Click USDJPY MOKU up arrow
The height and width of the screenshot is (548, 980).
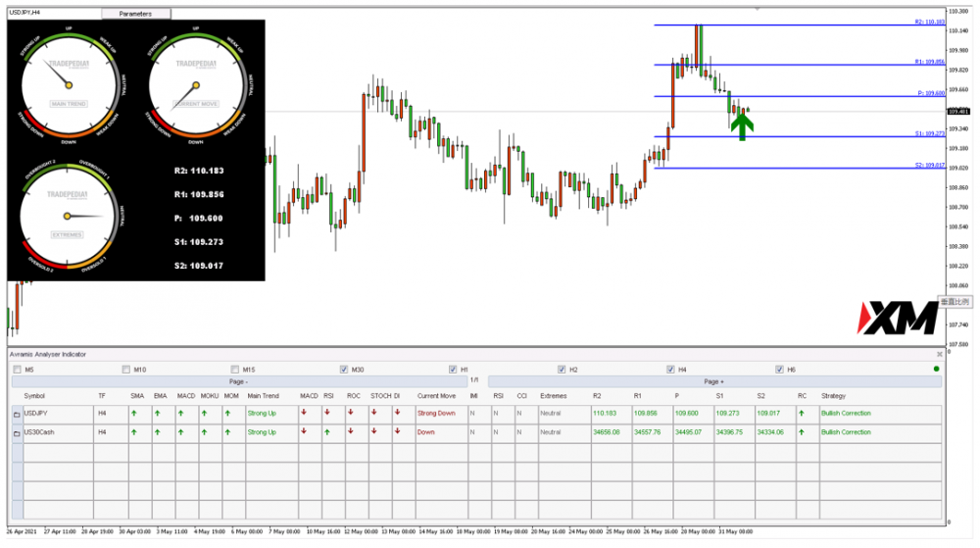205,413
